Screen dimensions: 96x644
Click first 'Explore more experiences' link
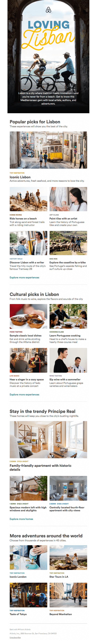[24, 278]
